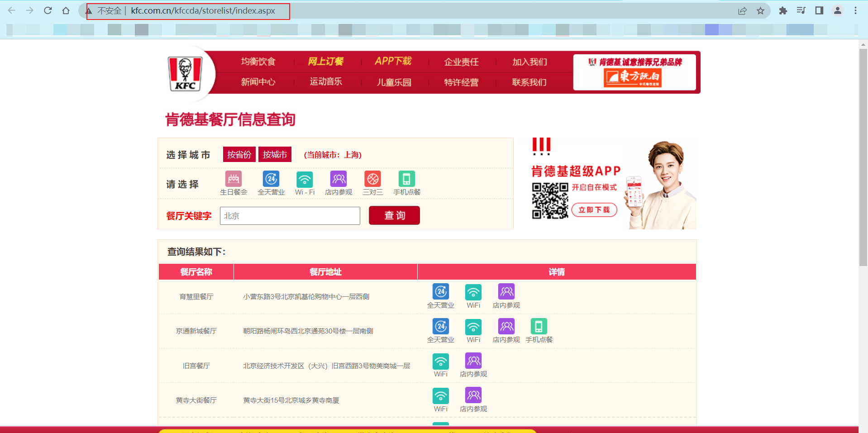Open 均衡饮食 menu item
868x433 pixels.
coord(258,62)
